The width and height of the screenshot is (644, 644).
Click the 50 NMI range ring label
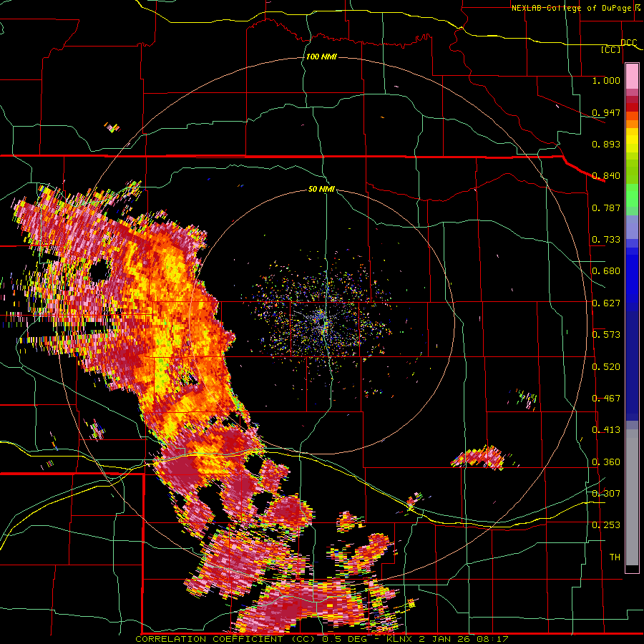321,190
